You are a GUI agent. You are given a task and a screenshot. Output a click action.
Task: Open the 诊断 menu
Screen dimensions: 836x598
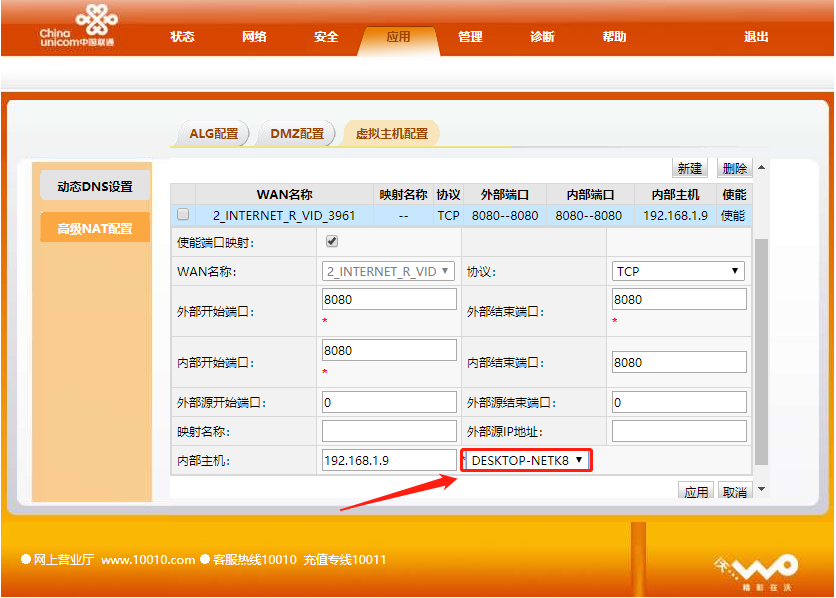click(542, 37)
